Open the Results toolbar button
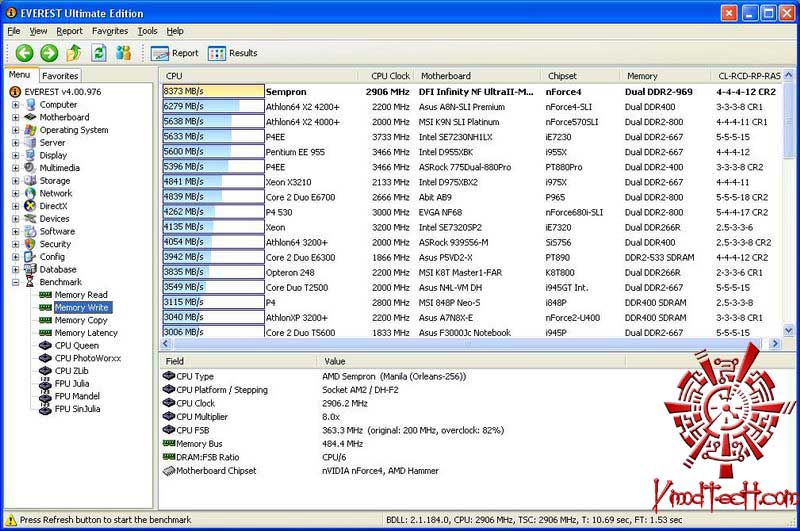The height and width of the screenshot is (531, 800). pos(232,53)
